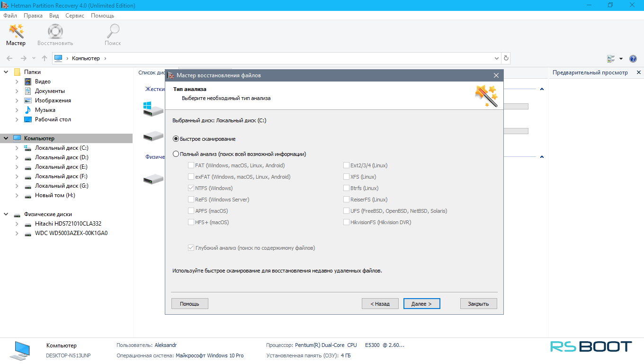Toggle the Глубокий анализ checkbox
The width and height of the screenshot is (644, 364).
click(191, 248)
